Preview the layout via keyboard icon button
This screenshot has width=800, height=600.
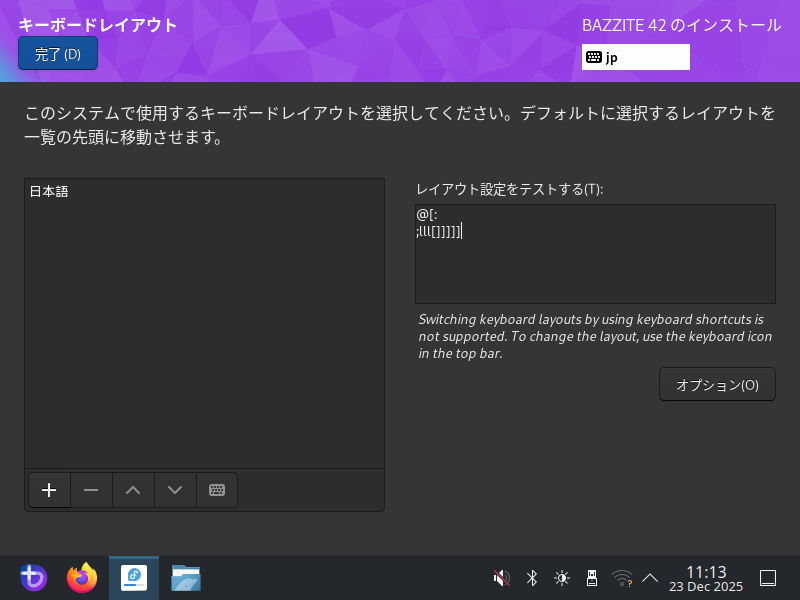217,490
